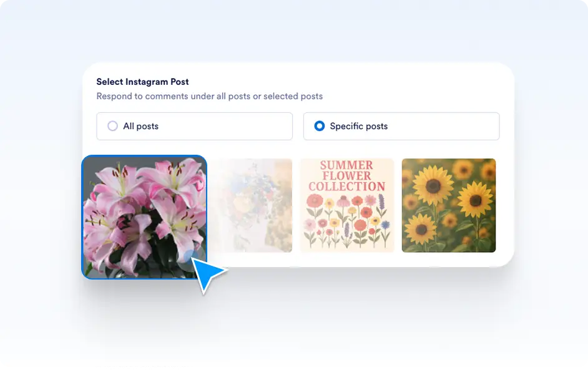
Task: Click the "All posts" label text
Action: (x=140, y=126)
